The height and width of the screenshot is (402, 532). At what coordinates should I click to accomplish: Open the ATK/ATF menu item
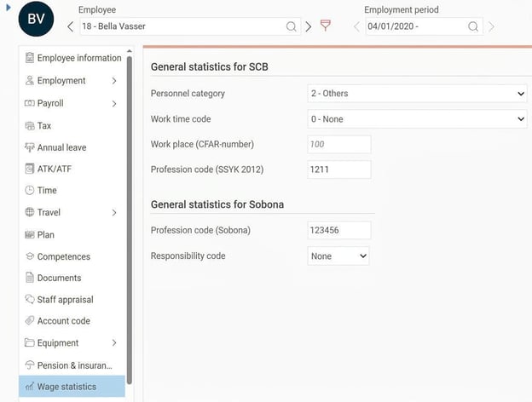coord(72,169)
